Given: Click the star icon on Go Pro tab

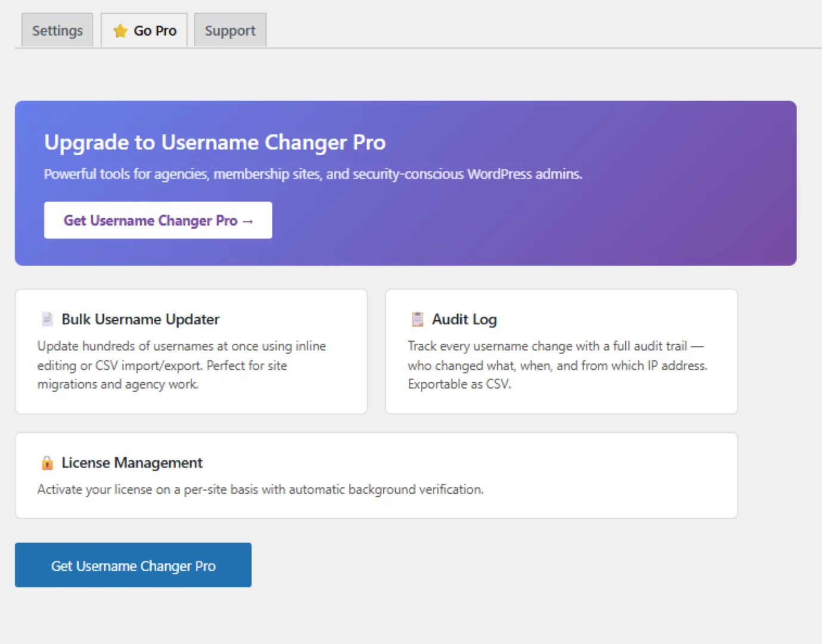Looking at the screenshot, I should tap(120, 31).
